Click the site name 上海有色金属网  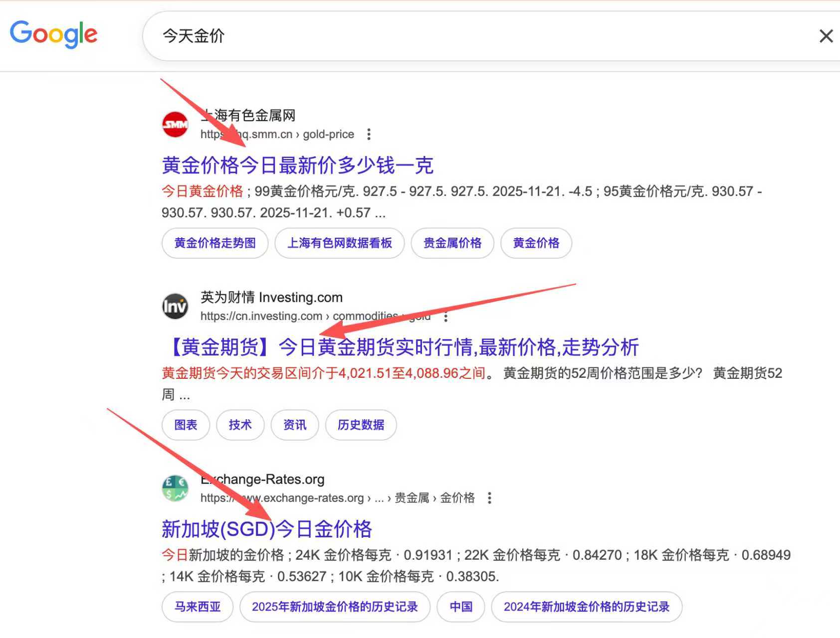[x=248, y=116]
